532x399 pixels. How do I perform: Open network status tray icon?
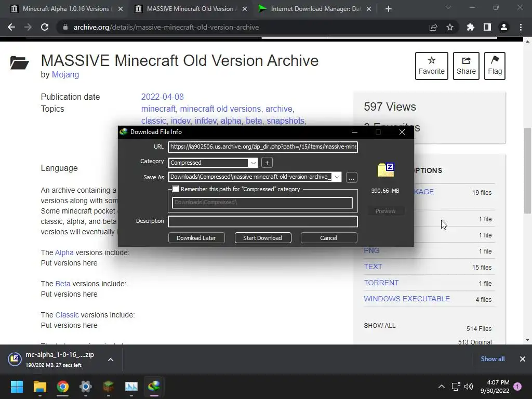(456, 387)
